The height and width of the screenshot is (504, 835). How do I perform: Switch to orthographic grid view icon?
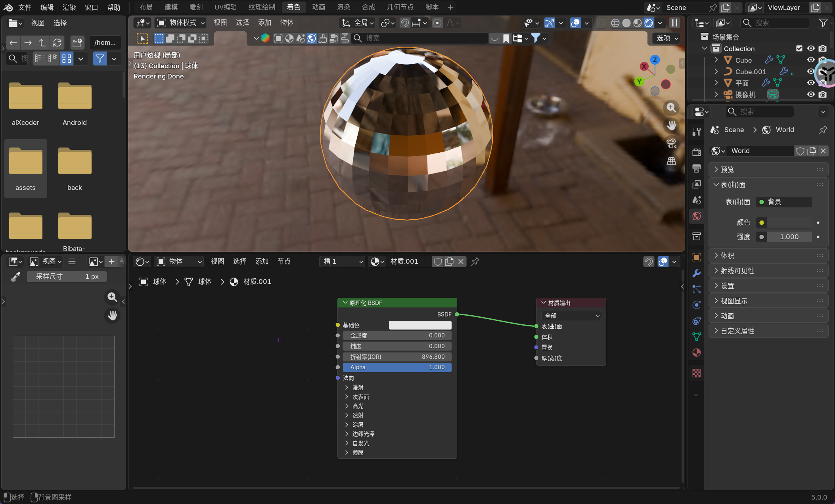671,161
